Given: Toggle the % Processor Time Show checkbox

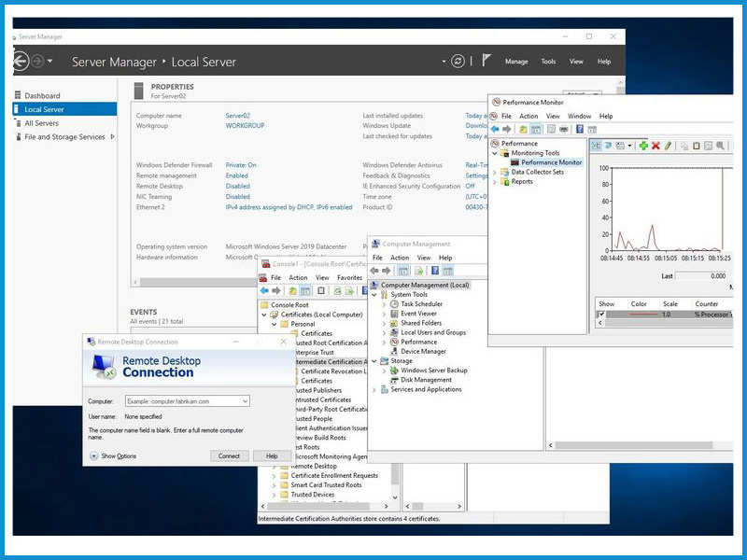Looking at the screenshot, I should 601,315.
